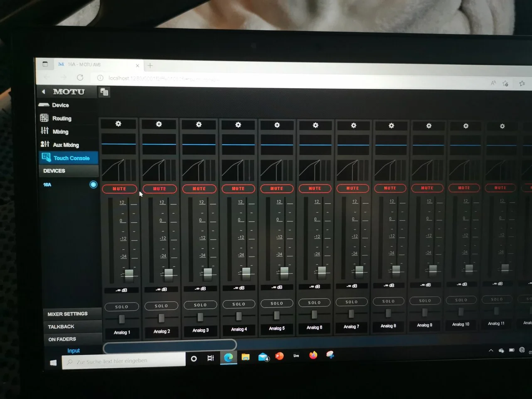Image resolution: width=532 pixels, height=399 pixels.
Task: Click the panel layout icon beside the MOTU logo
Action: pyautogui.click(x=104, y=92)
